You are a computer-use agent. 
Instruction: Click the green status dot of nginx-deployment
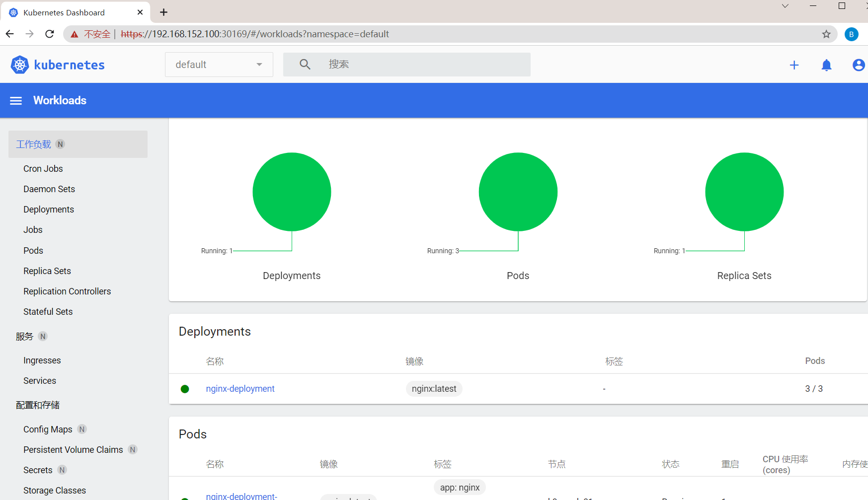tap(185, 389)
